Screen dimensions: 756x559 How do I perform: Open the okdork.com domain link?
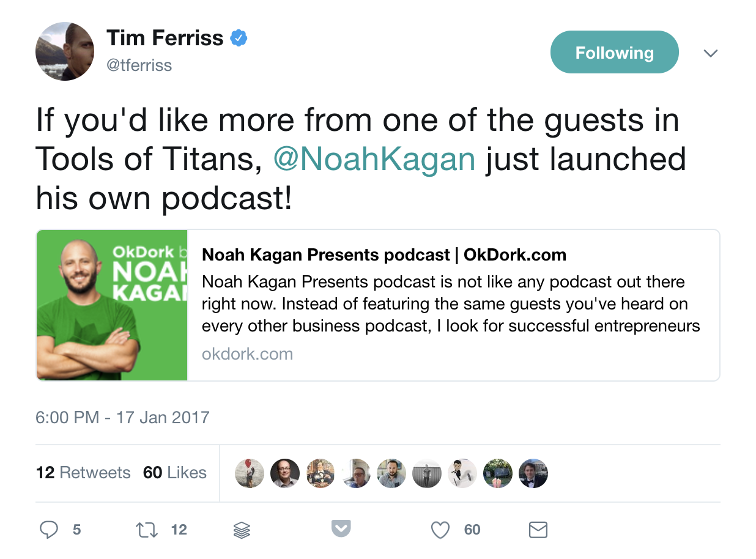[247, 354]
